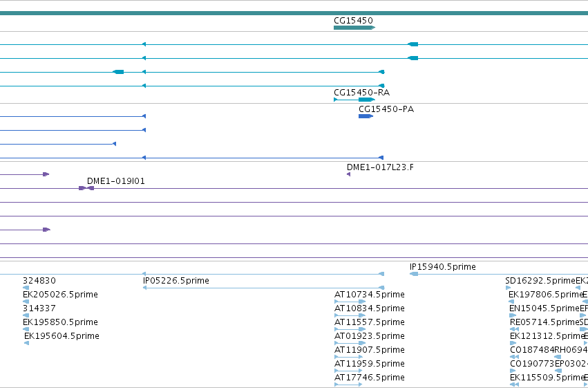The width and height of the screenshot is (588, 388).
Task: Select the SD16292.5prime EST label
Action: pos(540,281)
